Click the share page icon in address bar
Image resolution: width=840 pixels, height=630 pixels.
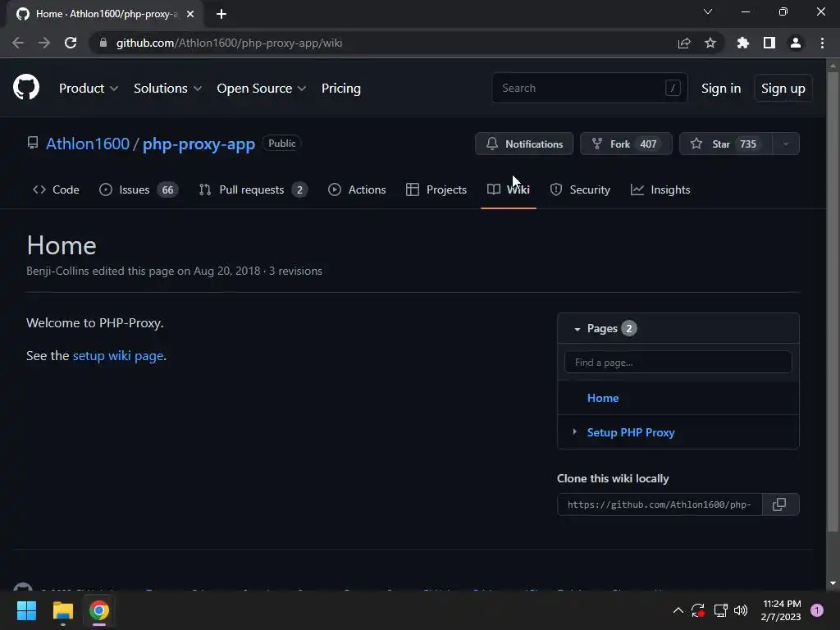(683, 43)
